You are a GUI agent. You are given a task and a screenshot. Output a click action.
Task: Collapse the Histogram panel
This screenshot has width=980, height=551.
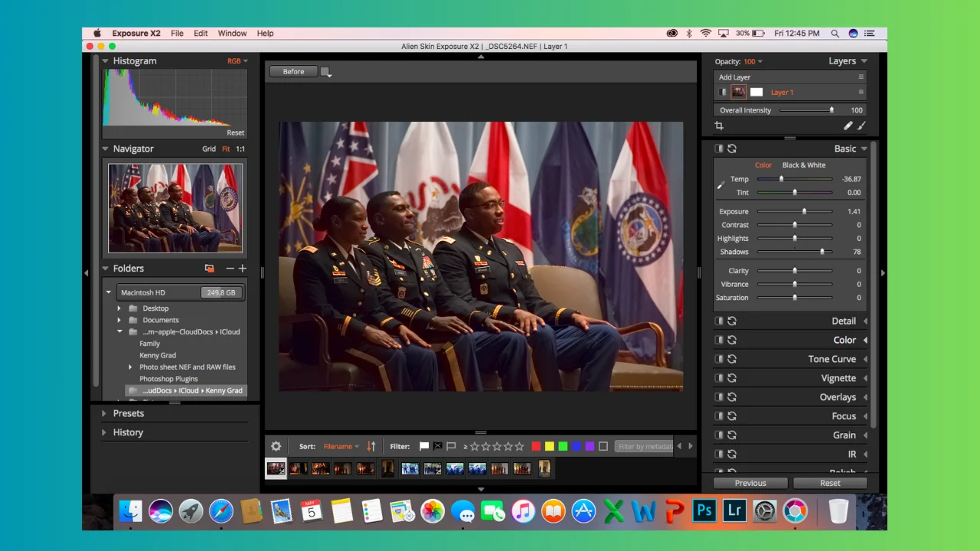point(106,61)
